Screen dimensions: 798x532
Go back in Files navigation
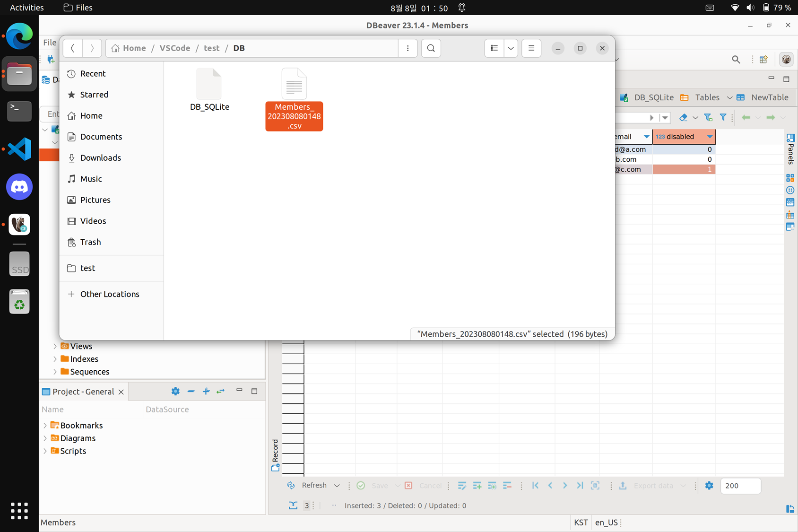pos(72,48)
